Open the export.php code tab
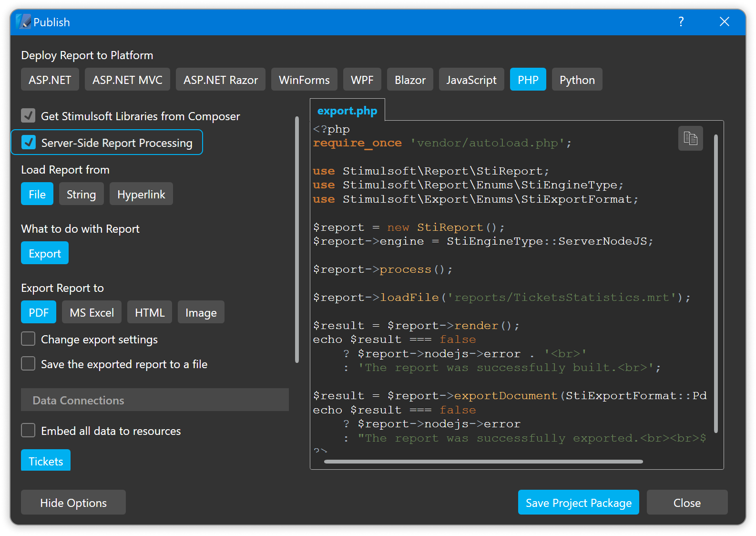This screenshot has height=536, width=756. (347, 111)
